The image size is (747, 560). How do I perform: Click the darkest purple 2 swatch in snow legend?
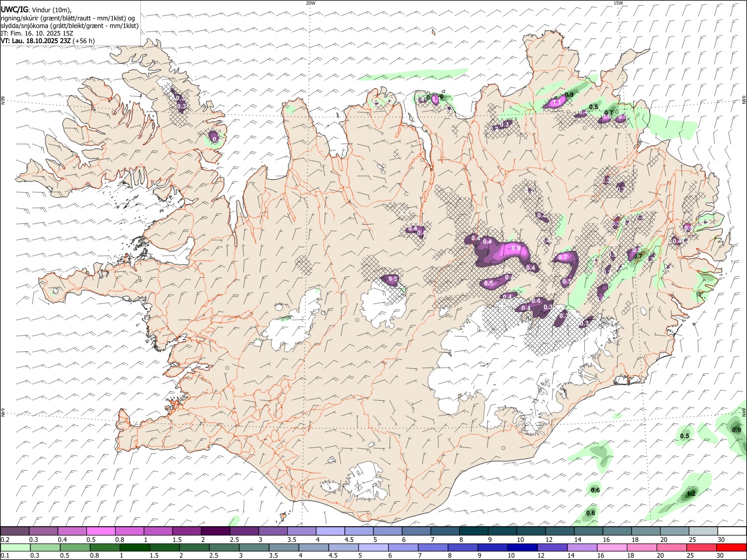point(215,531)
